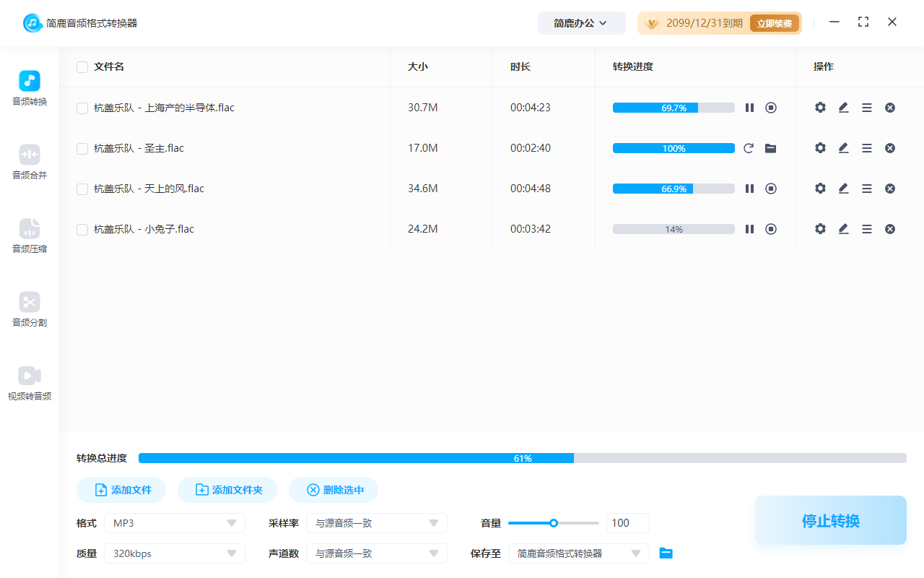Image resolution: width=924 pixels, height=578 pixels.
Task: Select the checkbox for 圣主.flac
Action: pyautogui.click(x=82, y=147)
